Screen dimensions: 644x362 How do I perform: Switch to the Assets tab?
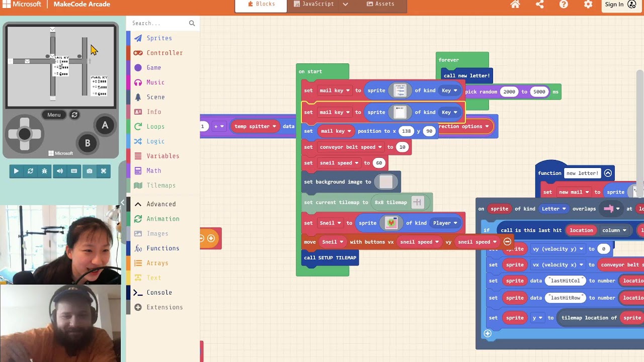point(380,5)
